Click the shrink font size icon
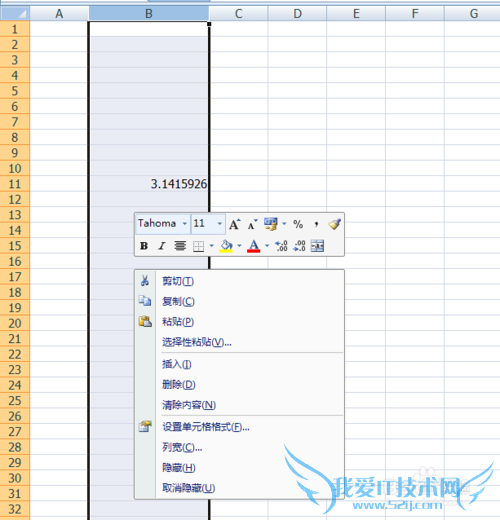Viewport: 500px width, 520px height. tap(252, 224)
